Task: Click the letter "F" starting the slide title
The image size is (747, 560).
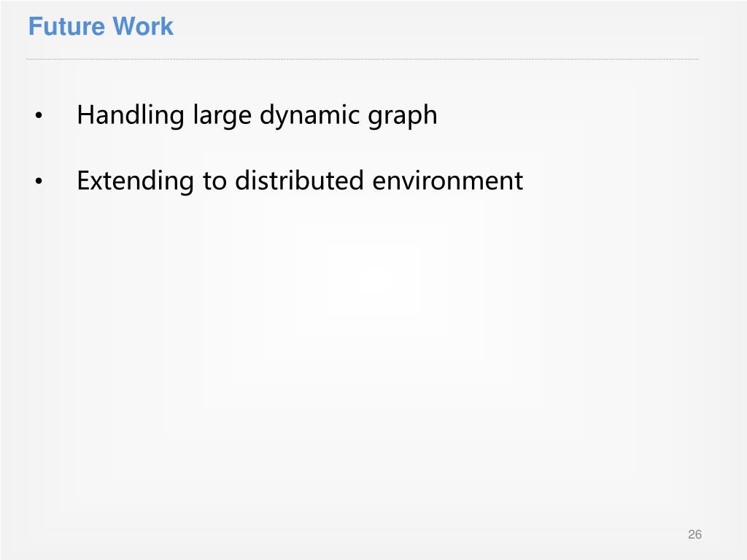Action: 35,26
